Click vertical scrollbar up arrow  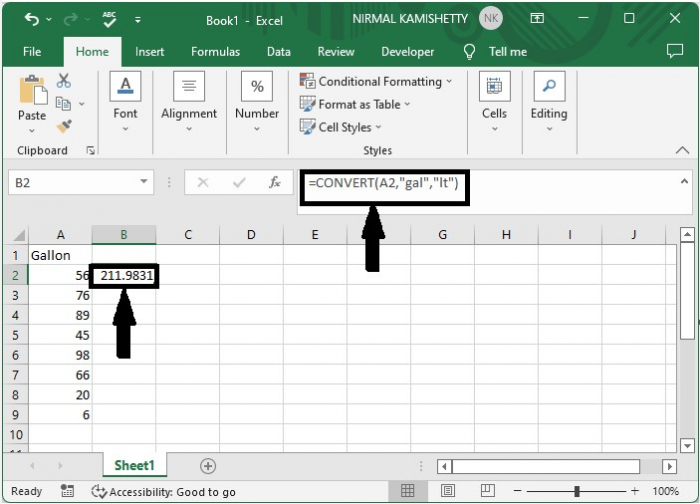(x=687, y=234)
